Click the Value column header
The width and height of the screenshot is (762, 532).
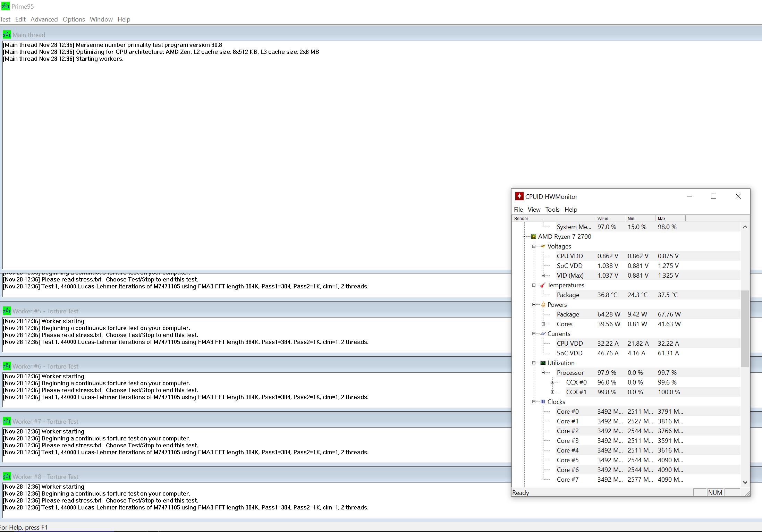click(x=610, y=218)
